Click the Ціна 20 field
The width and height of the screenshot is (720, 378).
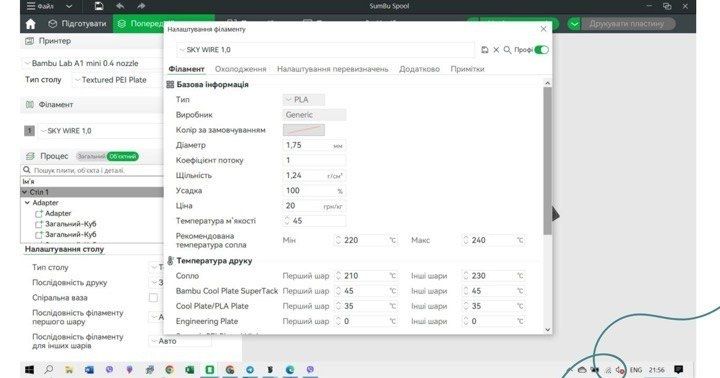tap(314, 206)
